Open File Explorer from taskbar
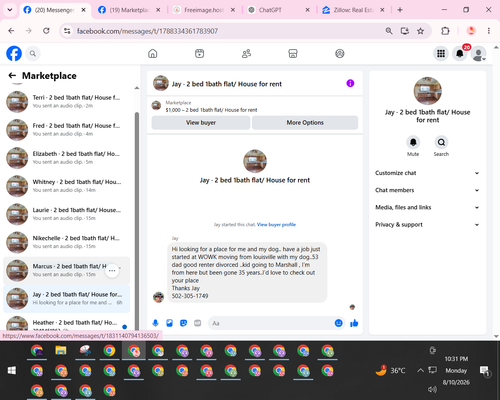 click(61, 350)
